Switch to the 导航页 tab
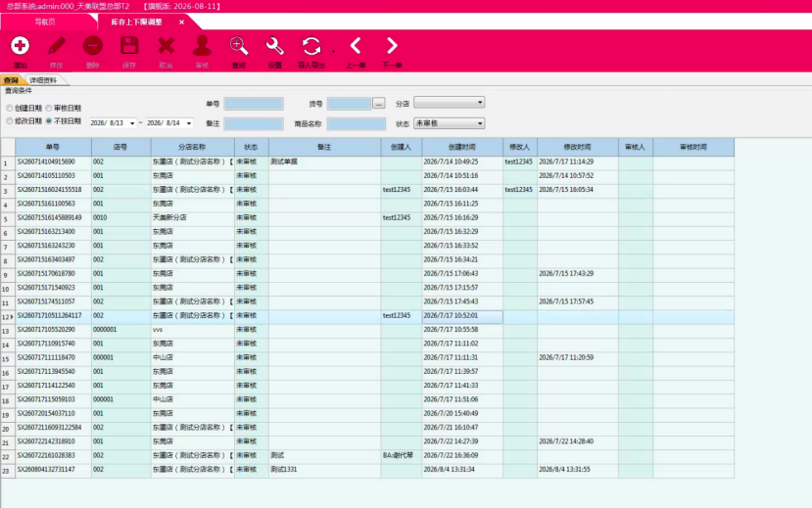This screenshot has height=508, width=812. click(45, 22)
